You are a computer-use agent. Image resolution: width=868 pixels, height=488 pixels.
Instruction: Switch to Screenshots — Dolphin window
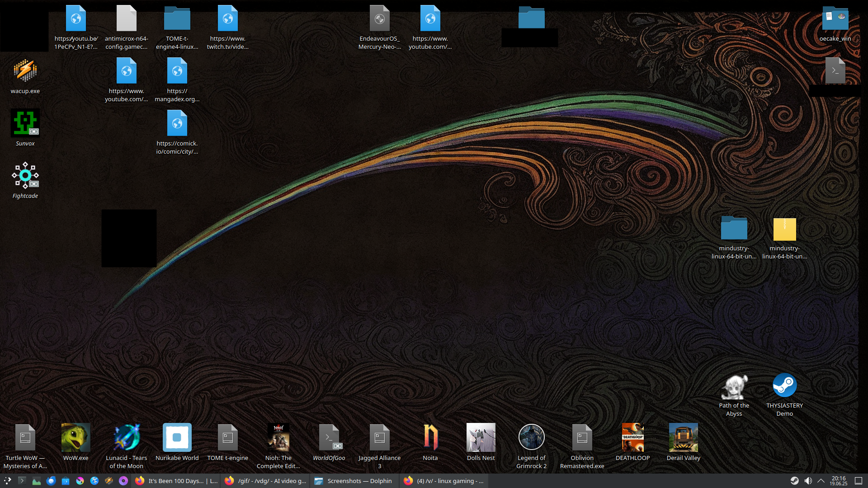pos(355,481)
